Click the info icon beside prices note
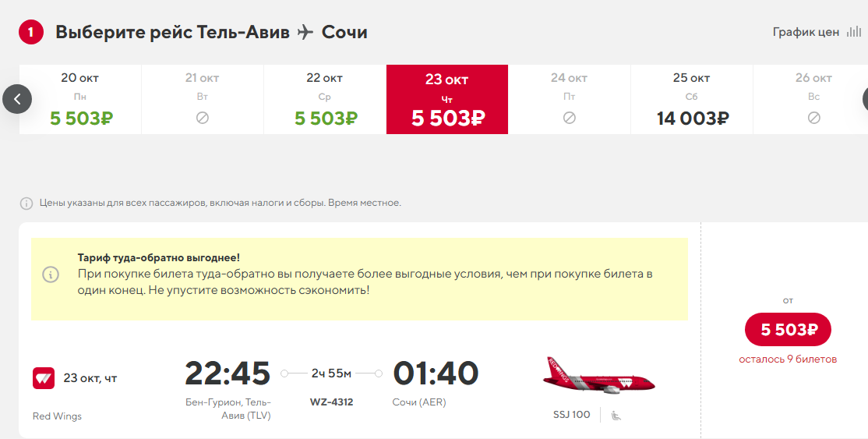 pos(26,204)
